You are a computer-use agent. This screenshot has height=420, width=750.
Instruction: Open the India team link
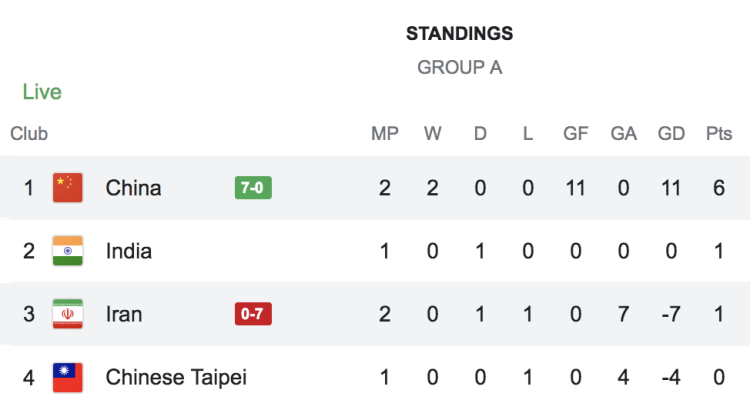click(x=129, y=251)
